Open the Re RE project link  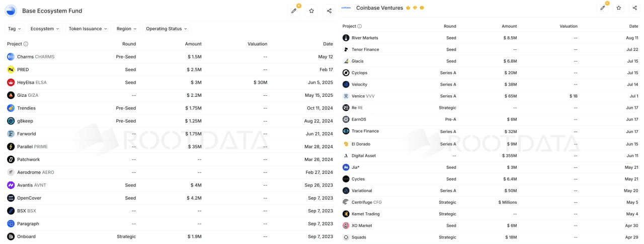tap(357, 107)
